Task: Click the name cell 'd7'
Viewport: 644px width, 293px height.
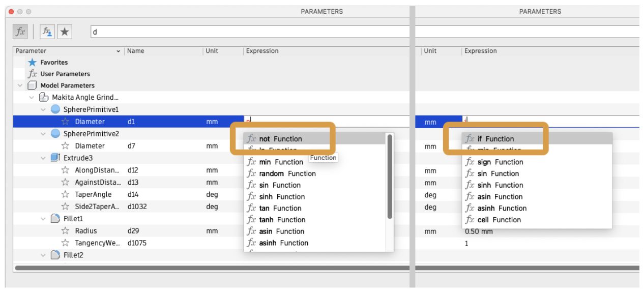Action: coord(131,146)
